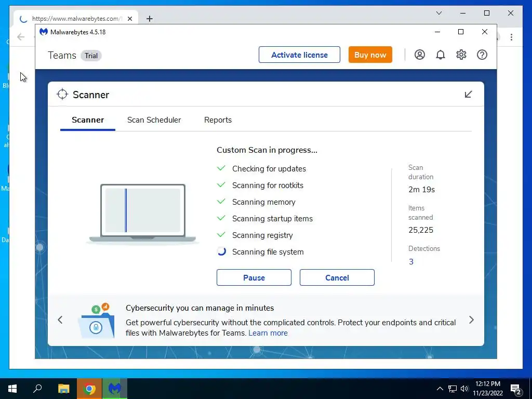532x399 pixels.
Task: Open the Windows notification center
Action: pyautogui.click(x=516, y=390)
